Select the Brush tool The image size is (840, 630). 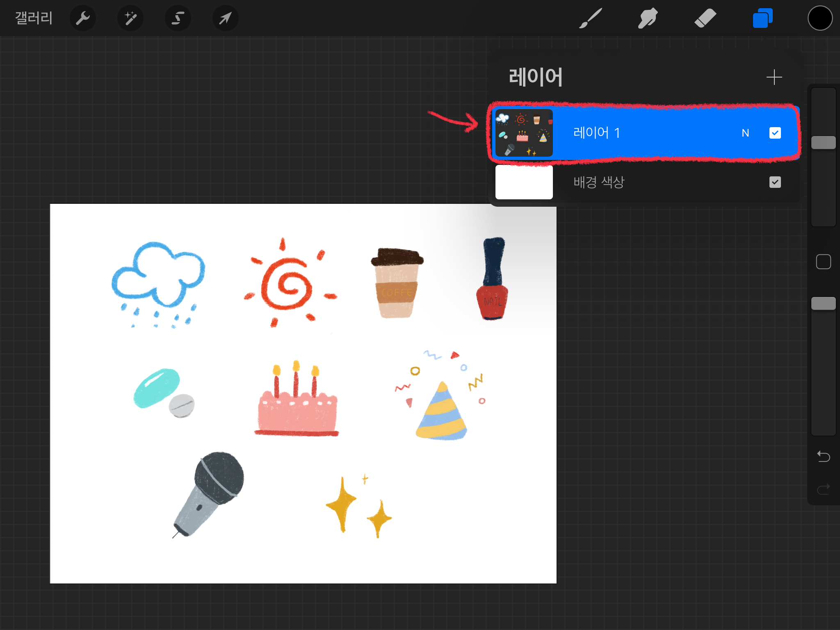pyautogui.click(x=590, y=18)
